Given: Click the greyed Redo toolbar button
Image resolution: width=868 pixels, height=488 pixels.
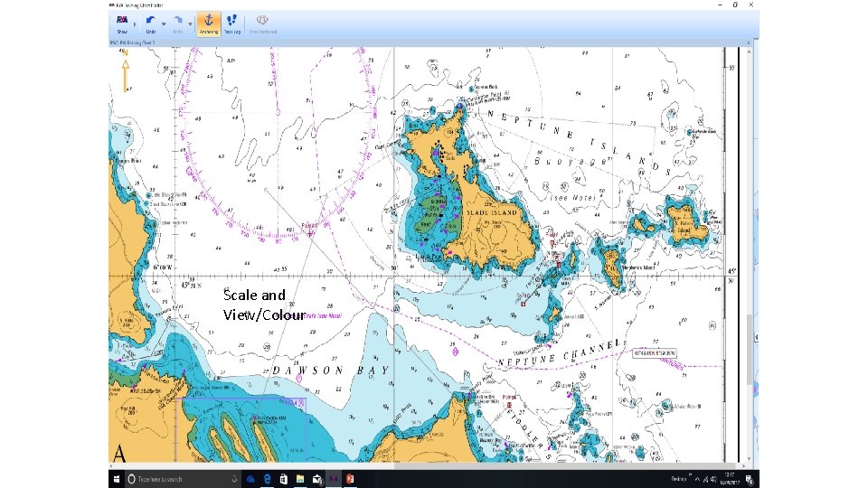Looking at the screenshot, I should tap(178, 23).
